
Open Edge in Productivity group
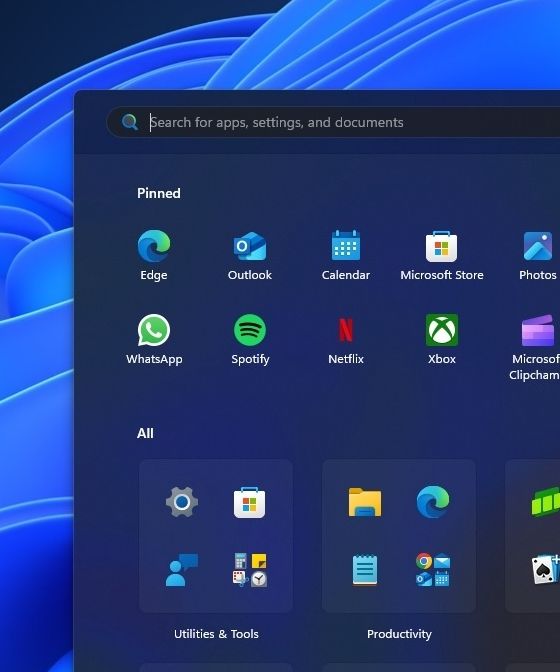point(433,501)
